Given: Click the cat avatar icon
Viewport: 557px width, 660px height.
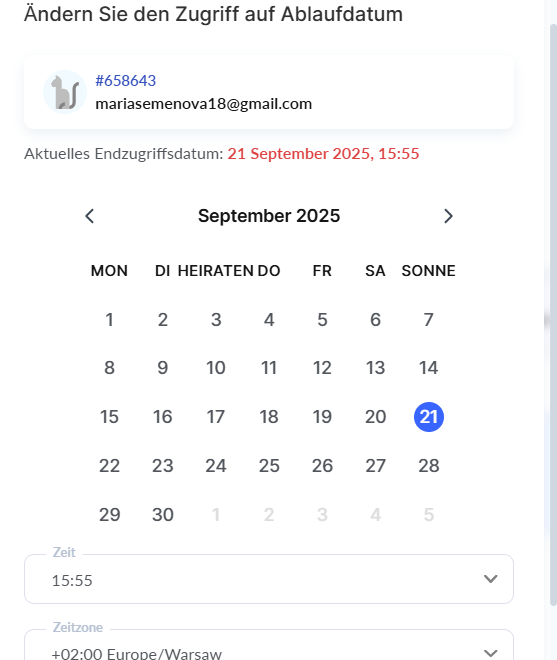Looking at the screenshot, I should 65,92.
